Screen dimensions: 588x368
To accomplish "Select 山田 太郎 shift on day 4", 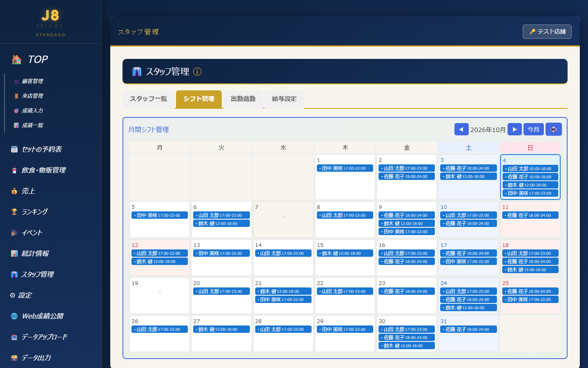I will point(530,168).
